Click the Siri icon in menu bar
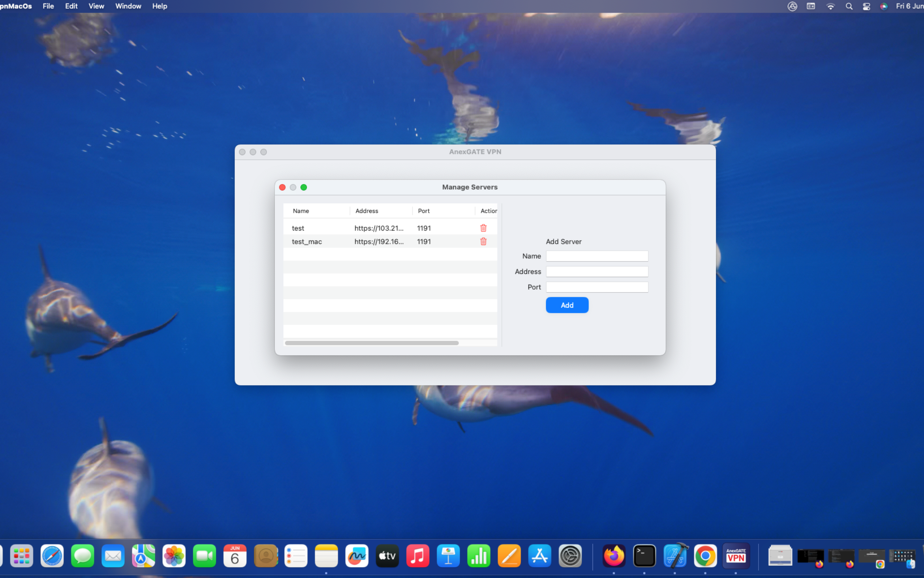The width and height of the screenshot is (924, 578). [884, 6]
